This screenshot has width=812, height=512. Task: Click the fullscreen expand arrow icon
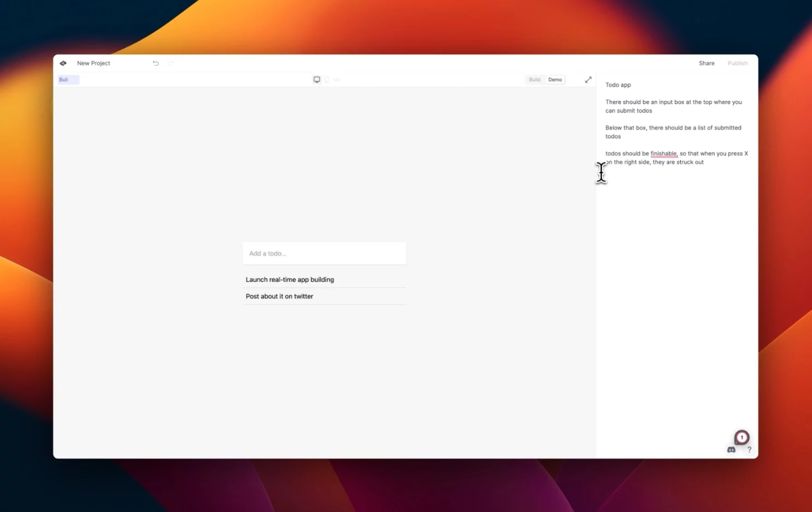click(x=588, y=79)
